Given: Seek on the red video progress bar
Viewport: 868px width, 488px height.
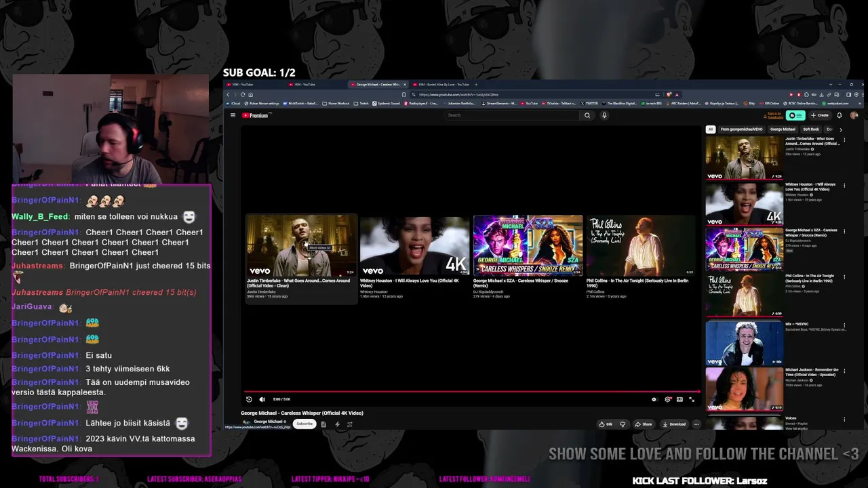Looking at the screenshot, I should coord(472,391).
